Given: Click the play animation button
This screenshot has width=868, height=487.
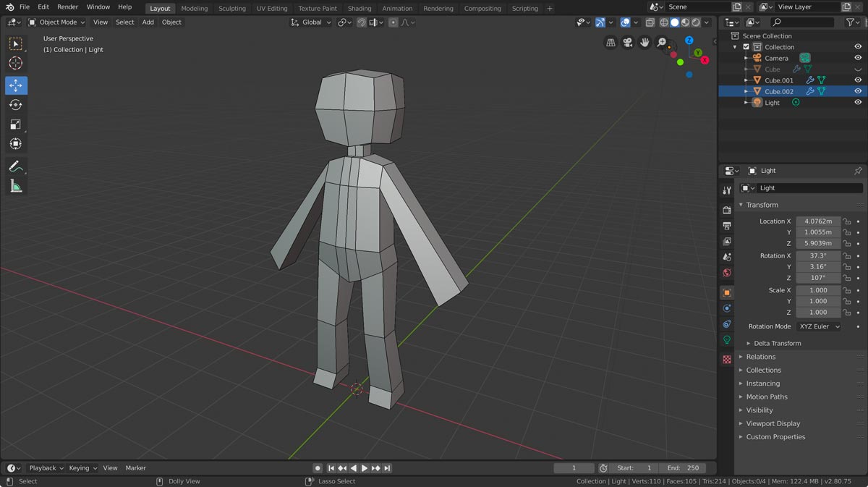Looking at the screenshot, I should 365,468.
